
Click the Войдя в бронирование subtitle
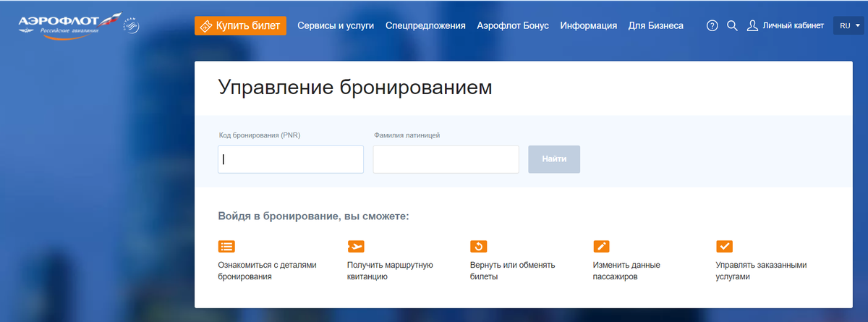313,216
